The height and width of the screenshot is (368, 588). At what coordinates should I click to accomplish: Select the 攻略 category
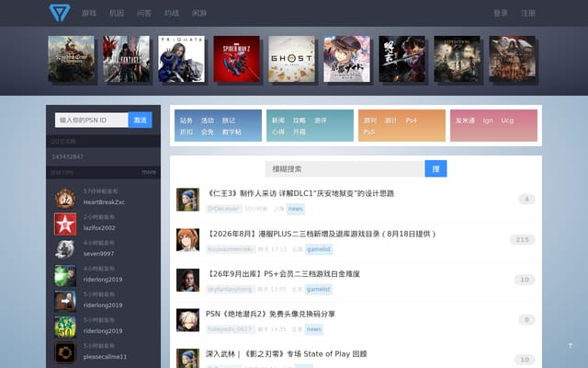300,121
